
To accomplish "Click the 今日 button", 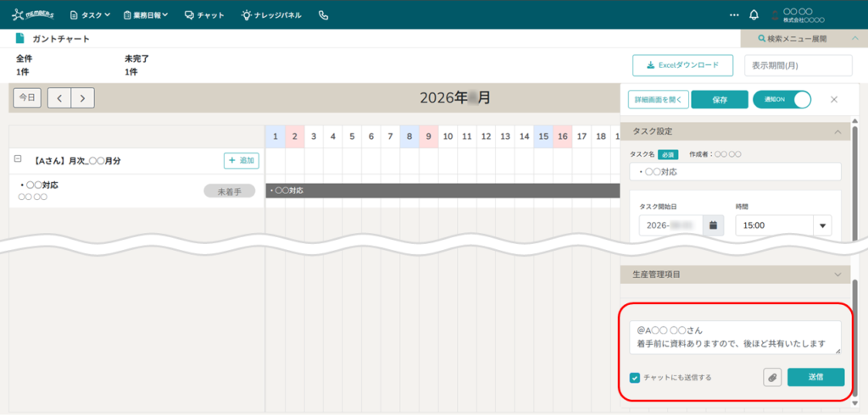I will point(27,97).
